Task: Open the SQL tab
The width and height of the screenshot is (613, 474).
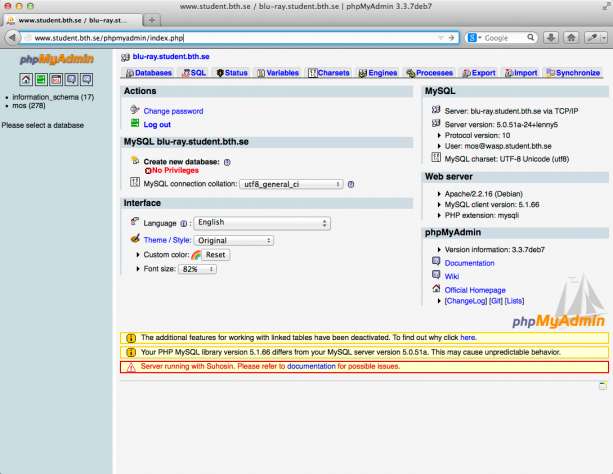Action: (x=194, y=73)
